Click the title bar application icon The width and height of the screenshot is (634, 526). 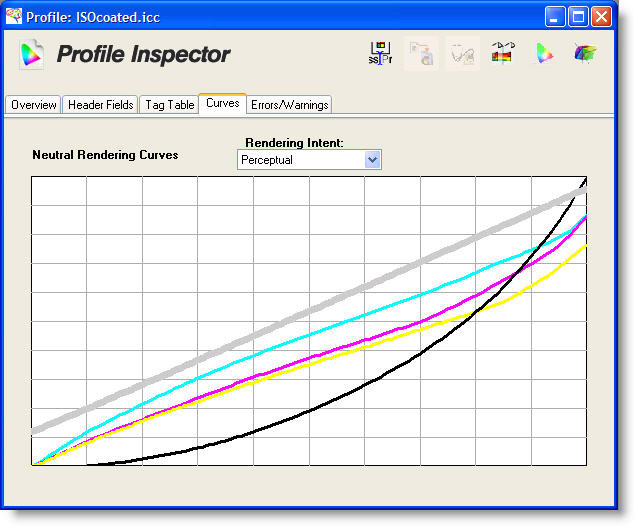click(x=14, y=16)
